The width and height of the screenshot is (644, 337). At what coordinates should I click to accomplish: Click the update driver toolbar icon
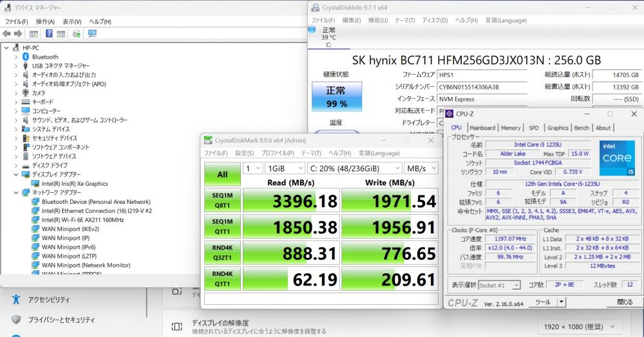click(77, 33)
